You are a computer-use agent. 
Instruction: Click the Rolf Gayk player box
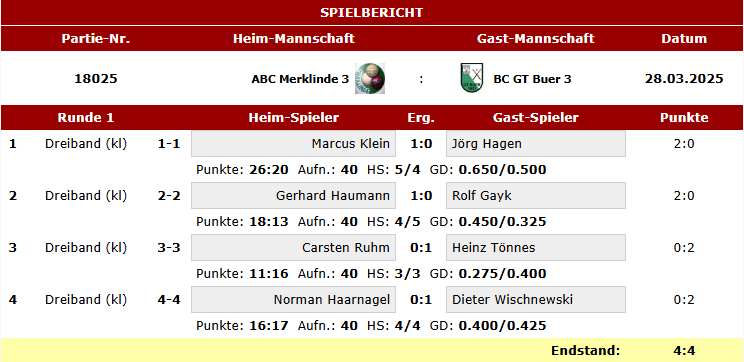pyautogui.click(x=536, y=195)
